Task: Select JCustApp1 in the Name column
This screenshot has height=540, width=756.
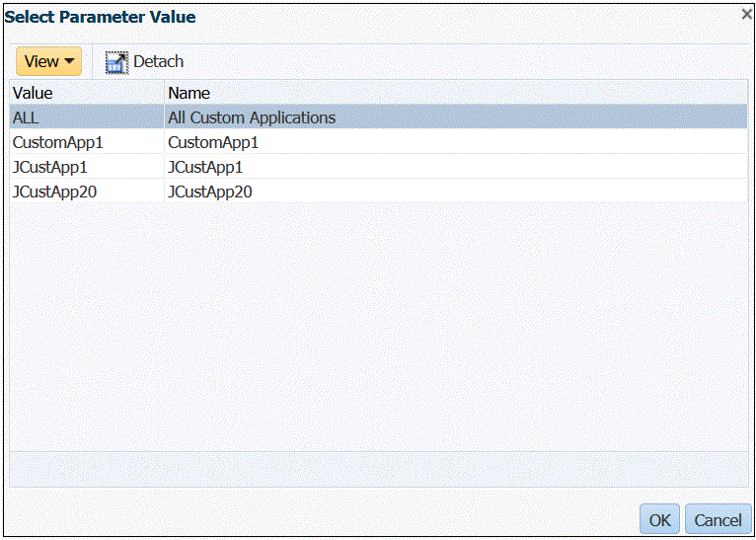Action: click(205, 167)
